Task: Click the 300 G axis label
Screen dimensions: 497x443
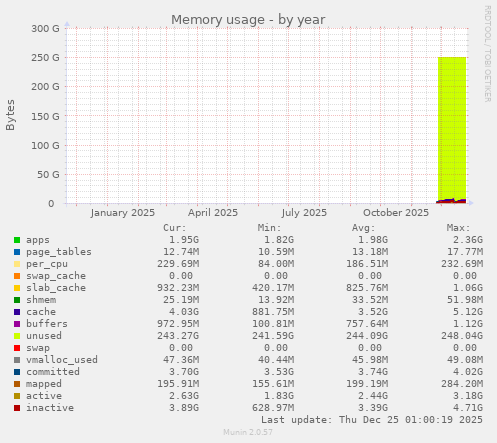Action: point(45,29)
